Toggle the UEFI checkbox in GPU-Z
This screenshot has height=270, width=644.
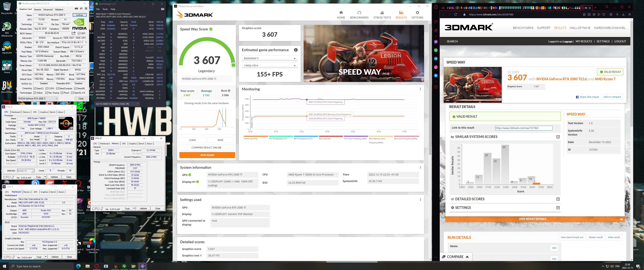(x=79, y=33)
